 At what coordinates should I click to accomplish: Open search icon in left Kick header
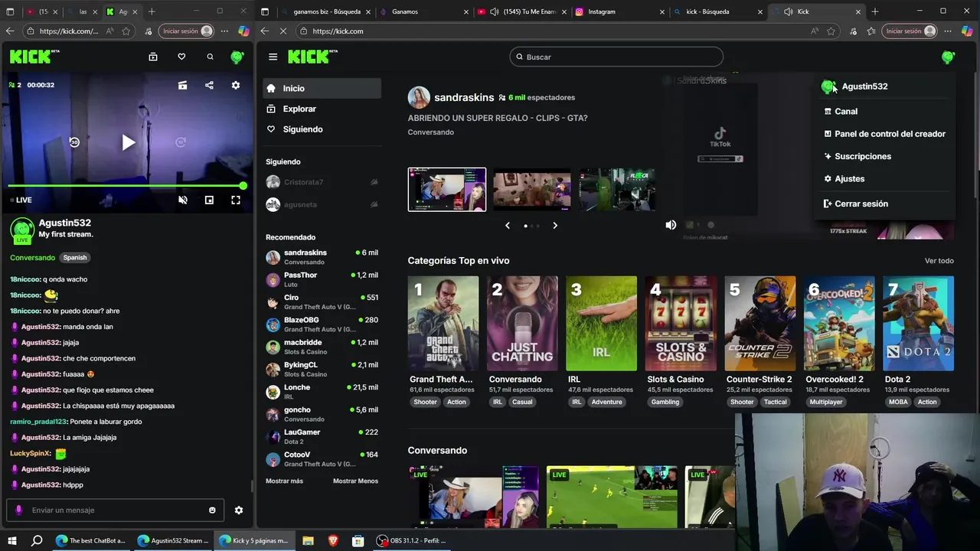pyautogui.click(x=210, y=57)
